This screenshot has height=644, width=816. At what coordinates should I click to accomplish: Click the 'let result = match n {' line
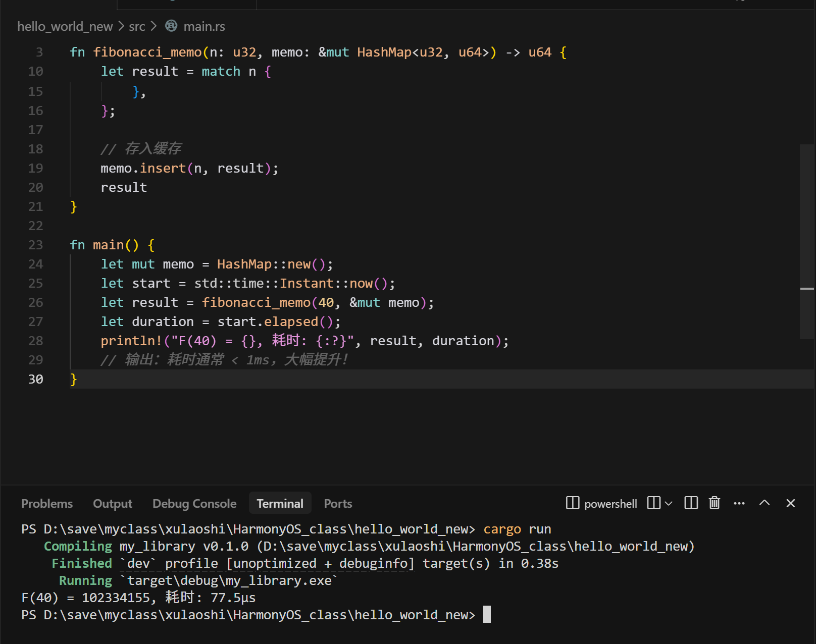tap(186, 71)
